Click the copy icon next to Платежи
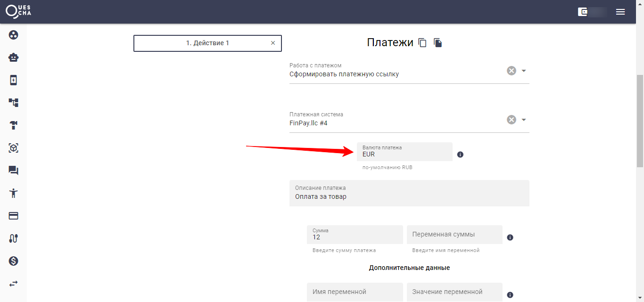 coord(422,42)
